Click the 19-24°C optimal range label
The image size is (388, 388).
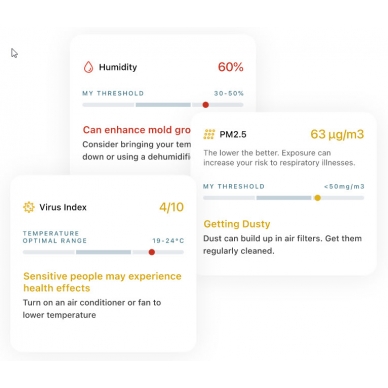(168, 241)
